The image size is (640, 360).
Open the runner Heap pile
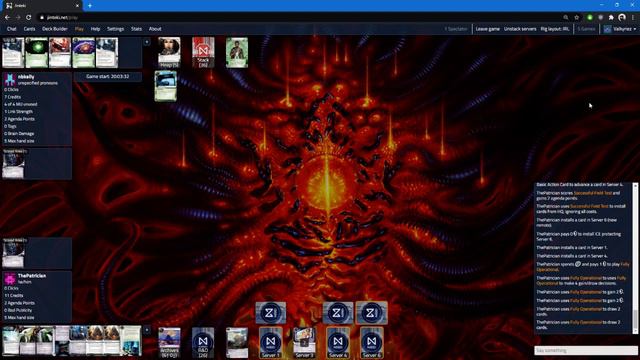coord(169,52)
